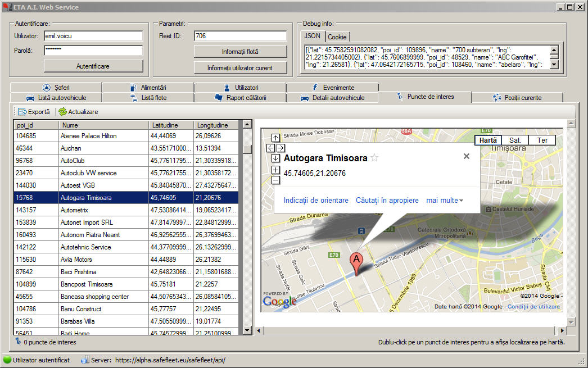Select the Barabas Villa row

coord(126,321)
